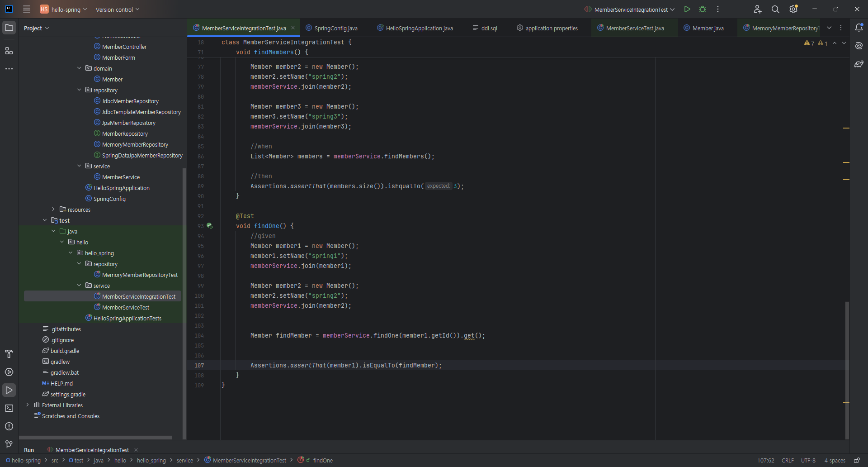This screenshot has width=868, height=467.
Task: Click findOne breadcrumb in navigation bar
Action: [x=323, y=460]
